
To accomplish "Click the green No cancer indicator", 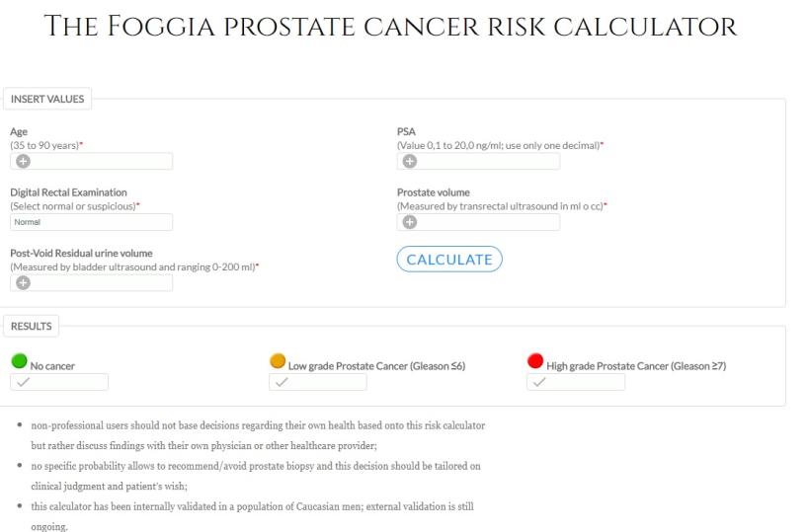I will (x=19, y=362).
